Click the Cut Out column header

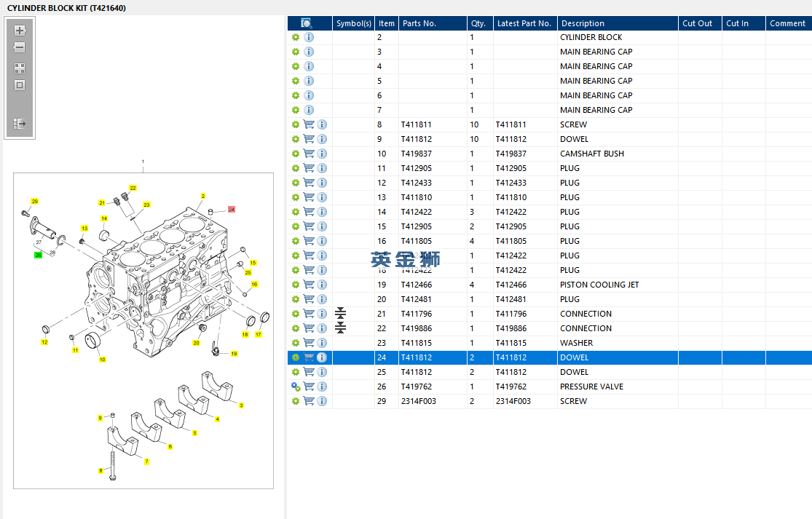tap(697, 23)
